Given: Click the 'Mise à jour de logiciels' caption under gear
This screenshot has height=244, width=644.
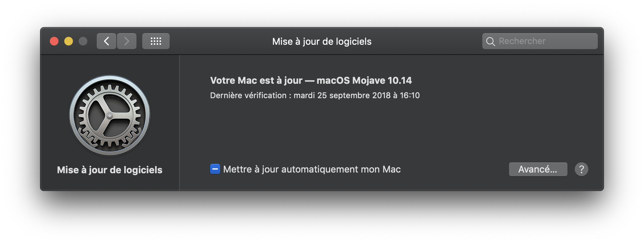Looking at the screenshot, I should [110, 170].
